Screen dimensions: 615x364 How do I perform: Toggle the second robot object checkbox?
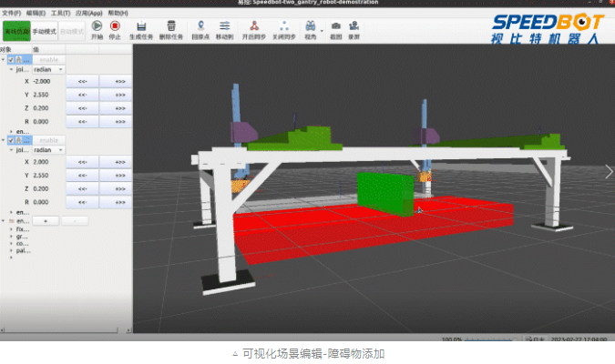pos(11,140)
